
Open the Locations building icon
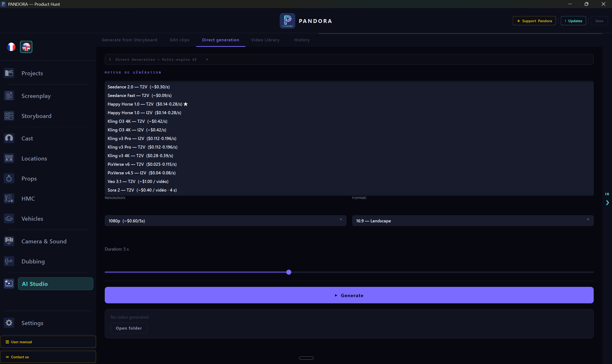9,158
